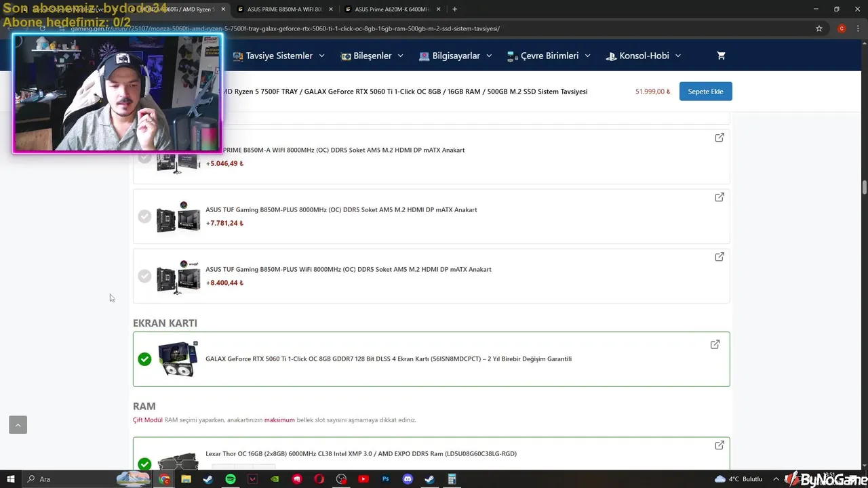
Task: Open external link for ASUS PRIME B850M-A WIFI
Action: pyautogui.click(x=719, y=138)
